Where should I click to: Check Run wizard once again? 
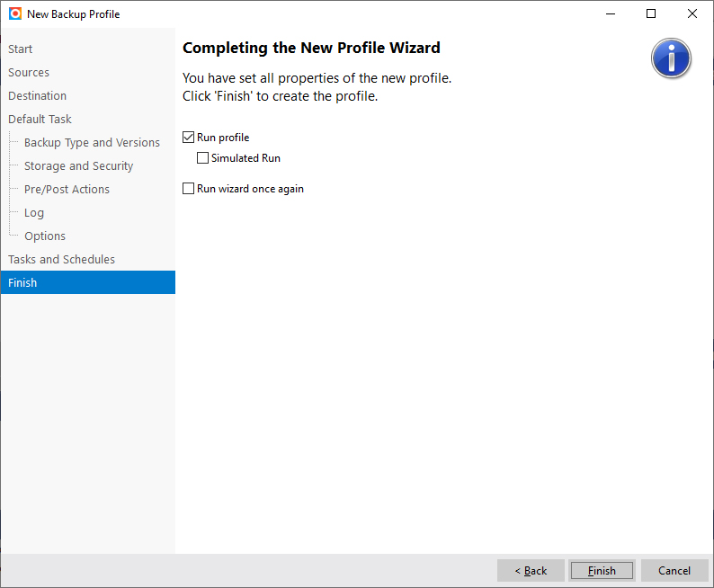[189, 189]
